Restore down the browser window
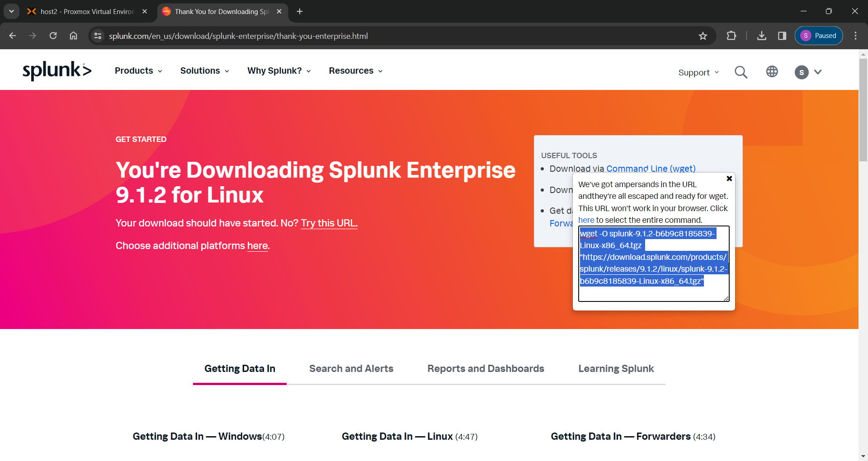This screenshot has width=868, height=461. [x=829, y=11]
